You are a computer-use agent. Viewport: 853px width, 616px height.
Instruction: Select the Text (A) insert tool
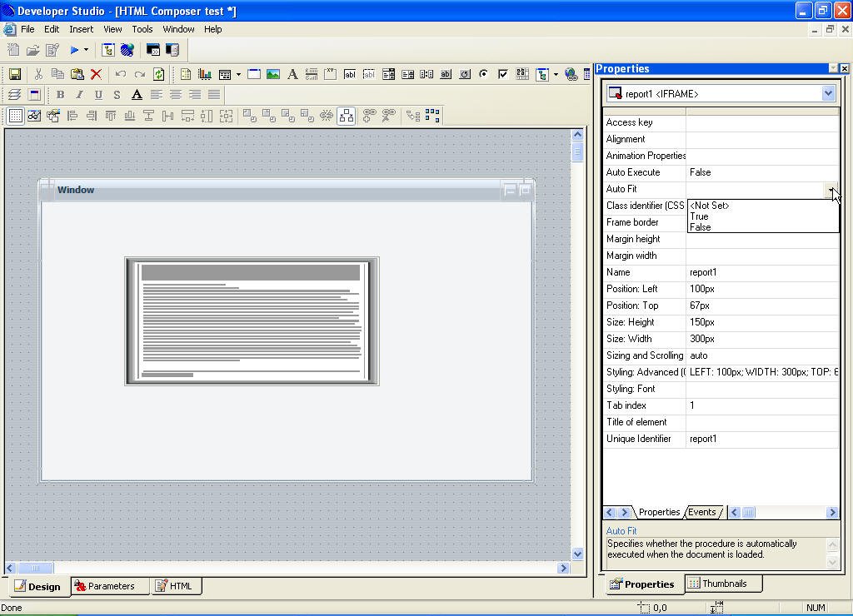(x=292, y=74)
